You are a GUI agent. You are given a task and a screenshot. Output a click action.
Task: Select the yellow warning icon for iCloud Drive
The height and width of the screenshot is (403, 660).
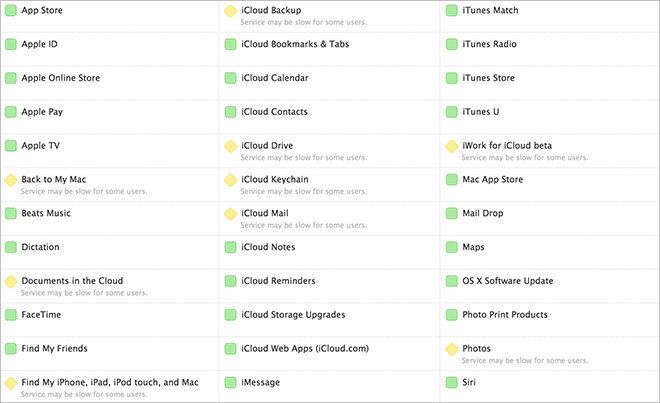[230, 146]
